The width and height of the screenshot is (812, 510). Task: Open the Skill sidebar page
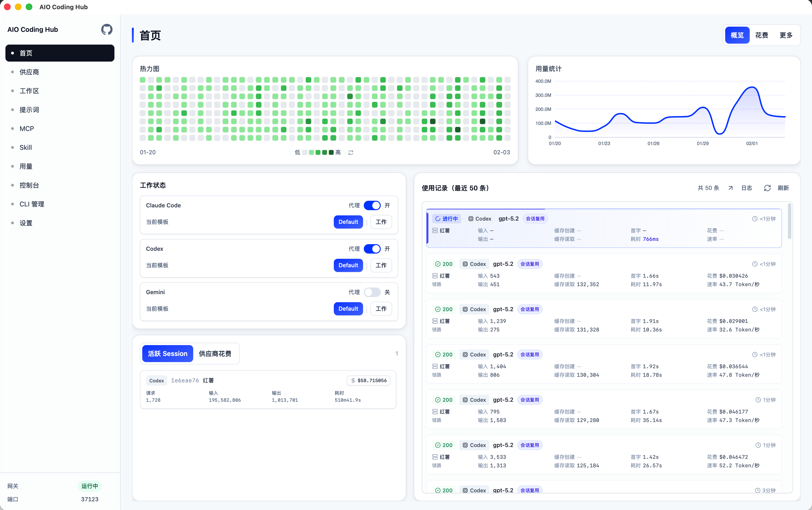click(x=60, y=147)
